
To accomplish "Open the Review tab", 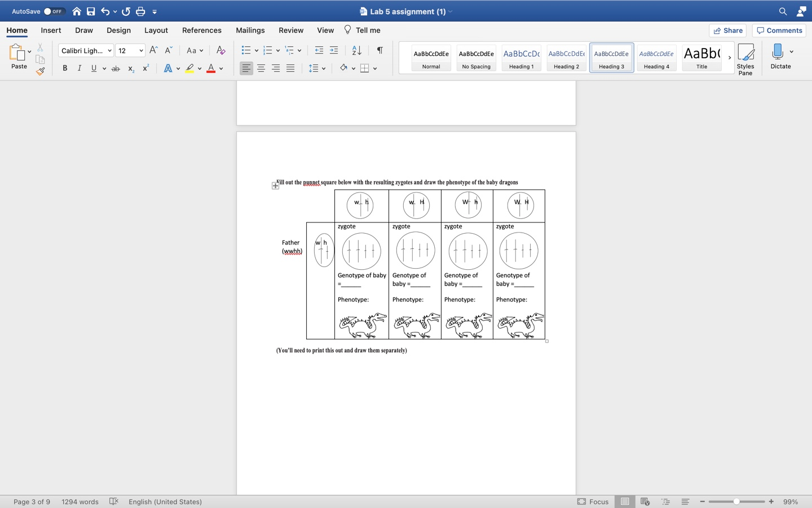I will 291,30.
